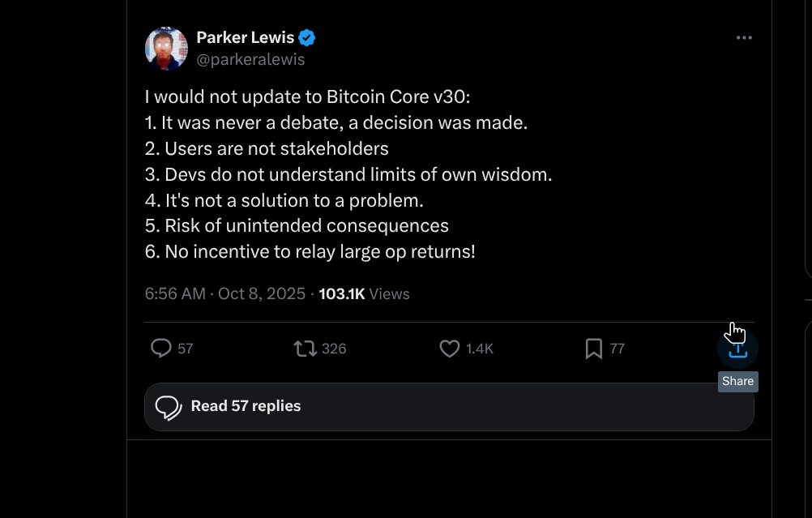Viewport: 812px width, 518px height.
Task: Click the reply speech bubble icon
Action: (161, 349)
